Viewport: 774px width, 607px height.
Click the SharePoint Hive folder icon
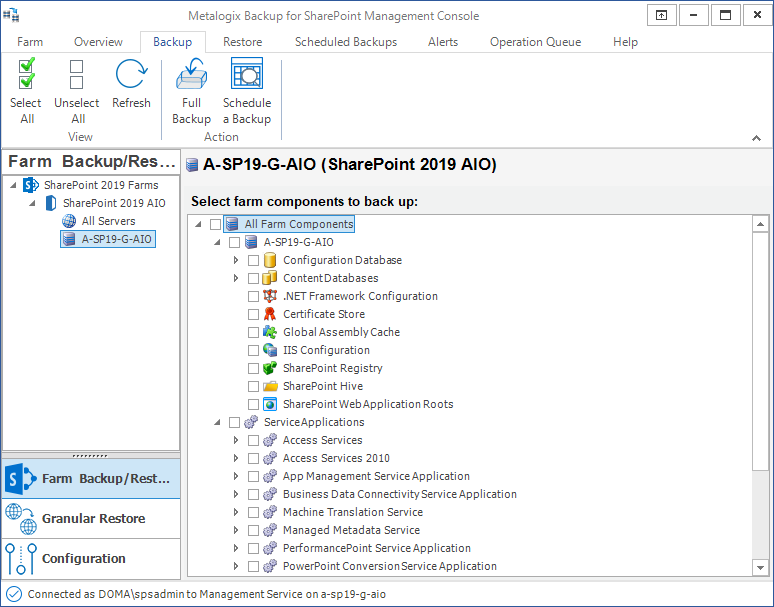[x=270, y=386]
